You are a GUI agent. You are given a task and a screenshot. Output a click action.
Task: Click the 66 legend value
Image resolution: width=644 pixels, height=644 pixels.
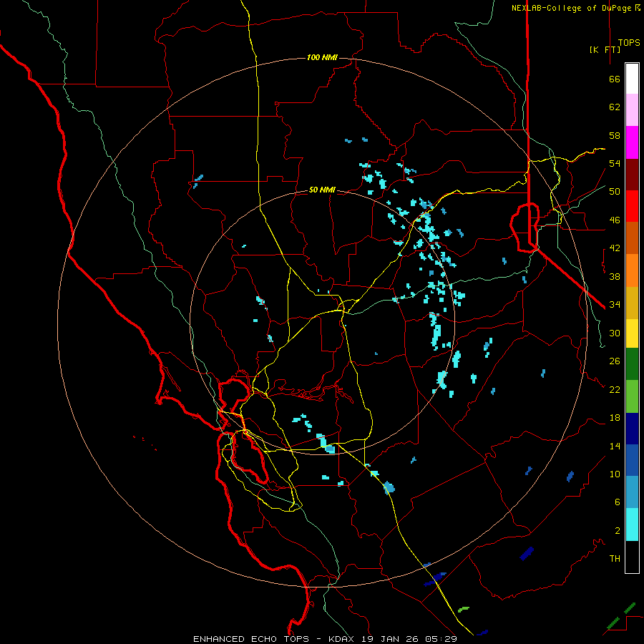tap(615, 79)
